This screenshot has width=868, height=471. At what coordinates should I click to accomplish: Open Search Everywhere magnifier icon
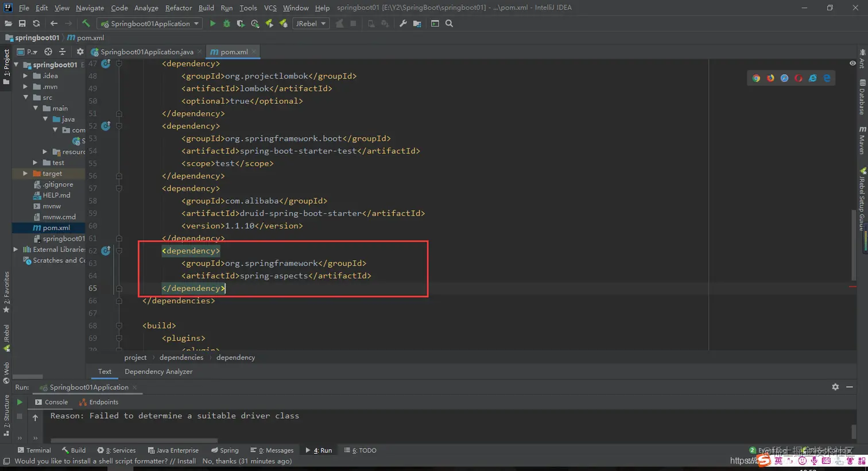click(x=449, y=24)
